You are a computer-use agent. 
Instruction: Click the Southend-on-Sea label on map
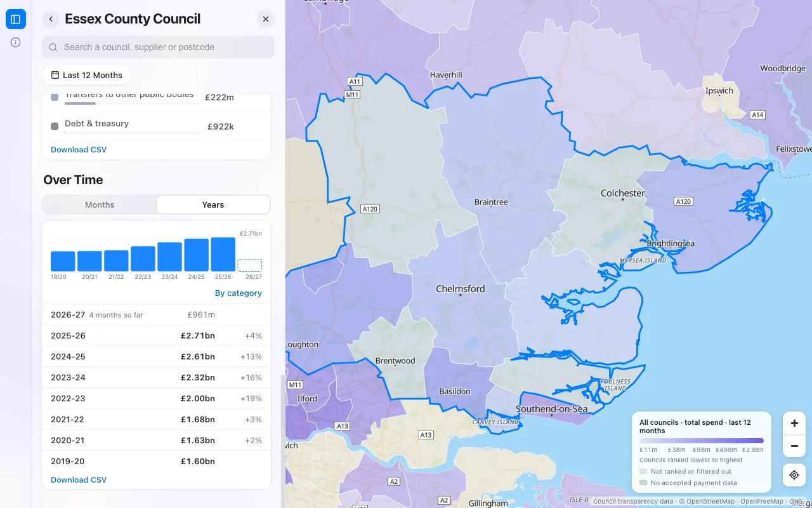pos(552,409)
